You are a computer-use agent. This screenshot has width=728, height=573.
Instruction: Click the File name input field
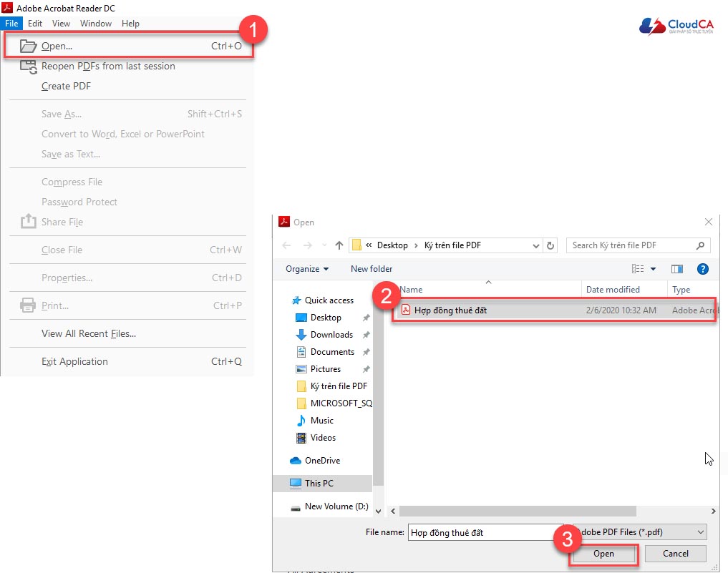click(485, 533)
